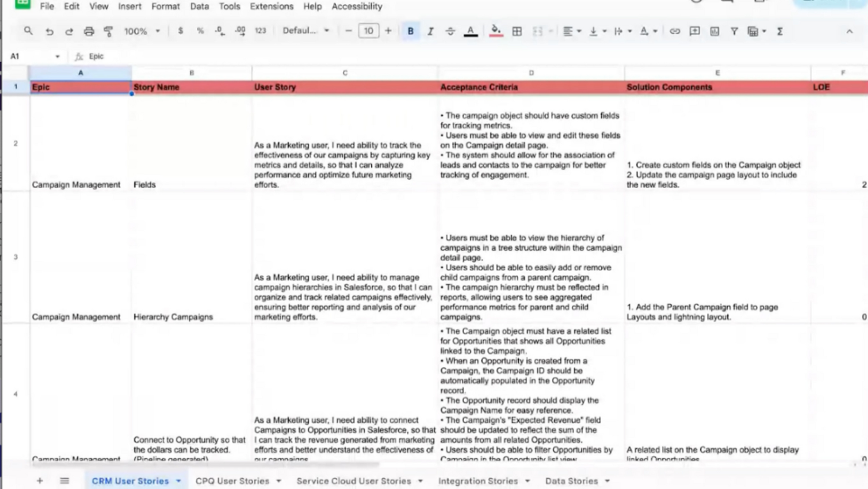Open the all sheets list button
Screen dimensions: 868x489
(64, 481)
